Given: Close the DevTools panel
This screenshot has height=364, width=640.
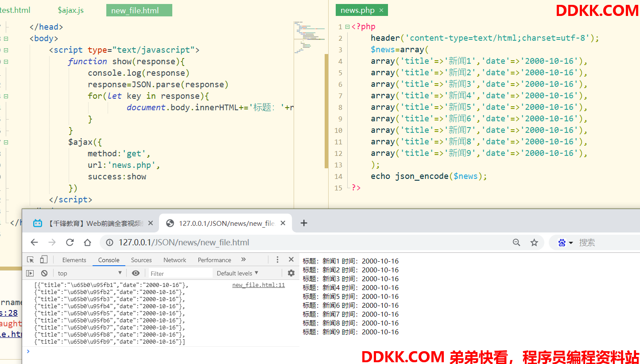Looking at the screenshot, I should point(291,259).
